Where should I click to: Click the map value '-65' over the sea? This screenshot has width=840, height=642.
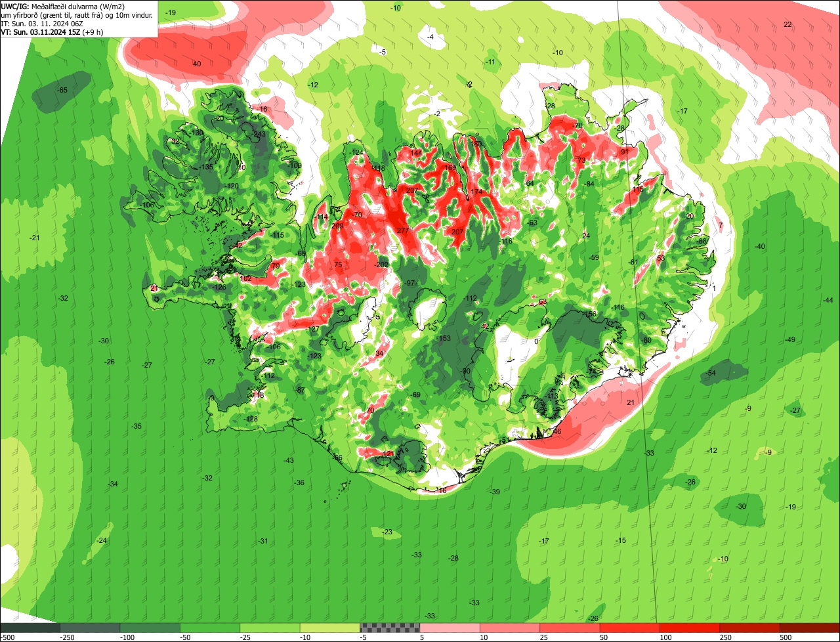[62, 90]
